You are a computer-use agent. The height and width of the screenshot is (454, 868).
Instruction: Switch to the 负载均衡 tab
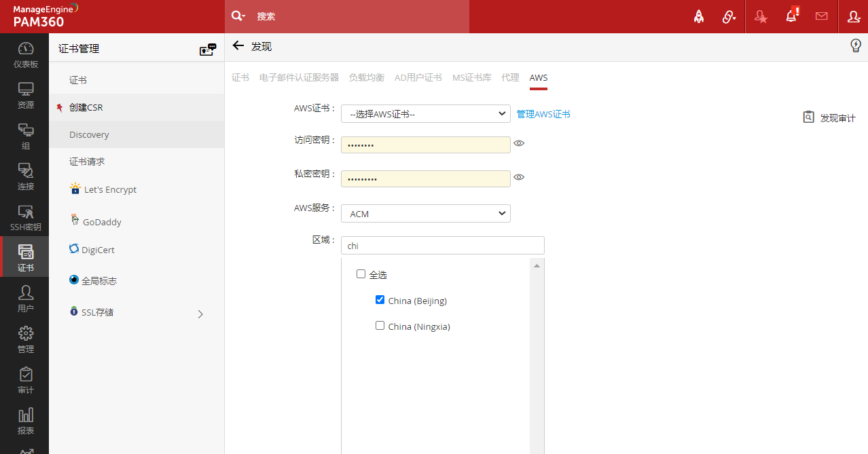[367, 77]
